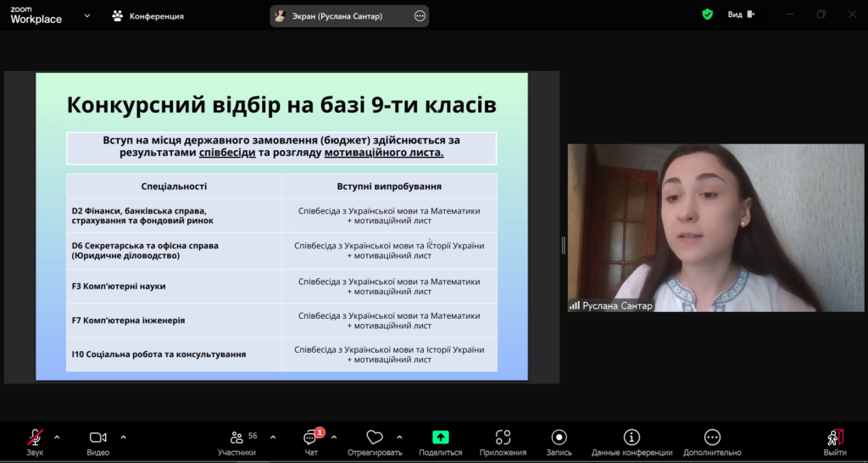Screen dimensions: 868x463
Task: Click the Руслана Сантар name label
Action: tap(617, 306)
